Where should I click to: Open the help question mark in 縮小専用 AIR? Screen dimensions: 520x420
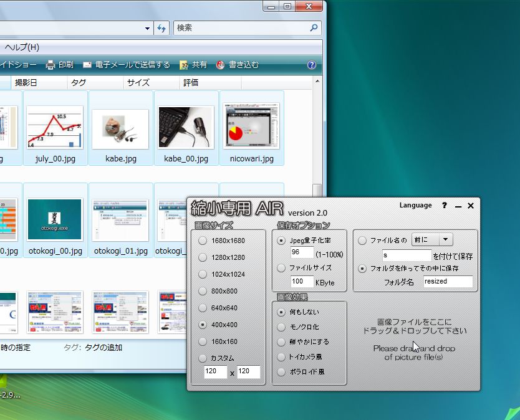(445, 206)
